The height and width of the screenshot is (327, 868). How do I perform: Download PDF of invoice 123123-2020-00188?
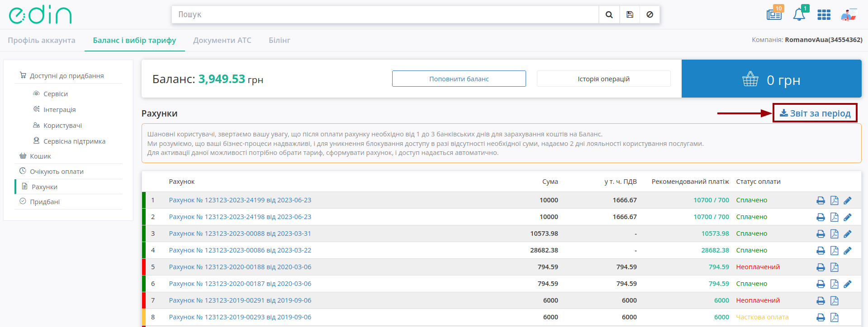tap(835, 267)
